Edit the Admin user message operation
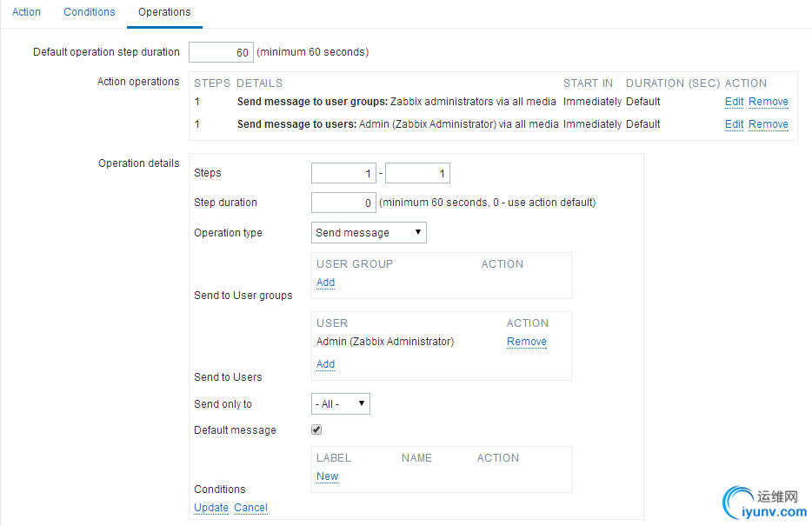Image resolution: width=812 pixels, height=526 pixels. tap(734, 124)
